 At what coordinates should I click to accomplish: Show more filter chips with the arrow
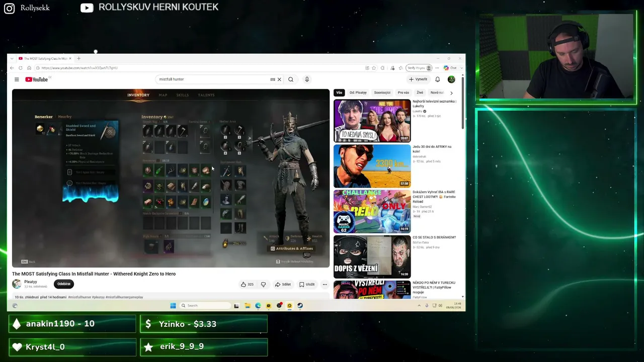click(451, 93)
